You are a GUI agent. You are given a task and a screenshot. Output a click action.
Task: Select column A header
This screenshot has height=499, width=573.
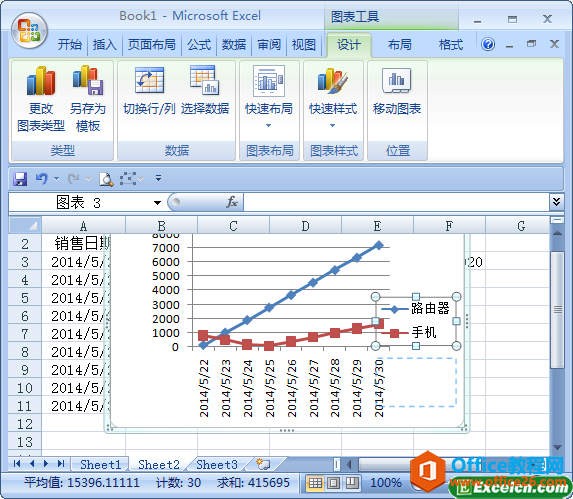(83, 226)
